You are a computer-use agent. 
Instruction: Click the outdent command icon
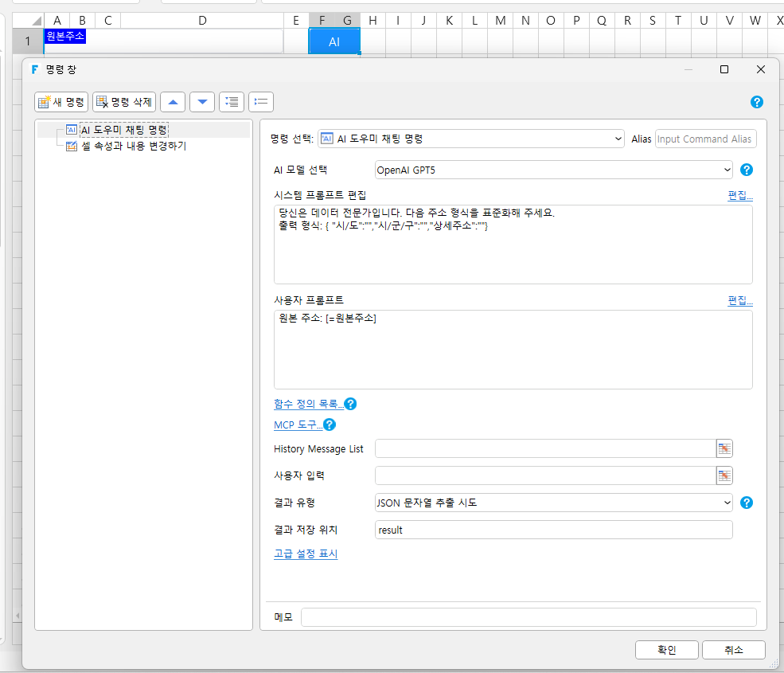coord(261,102)
